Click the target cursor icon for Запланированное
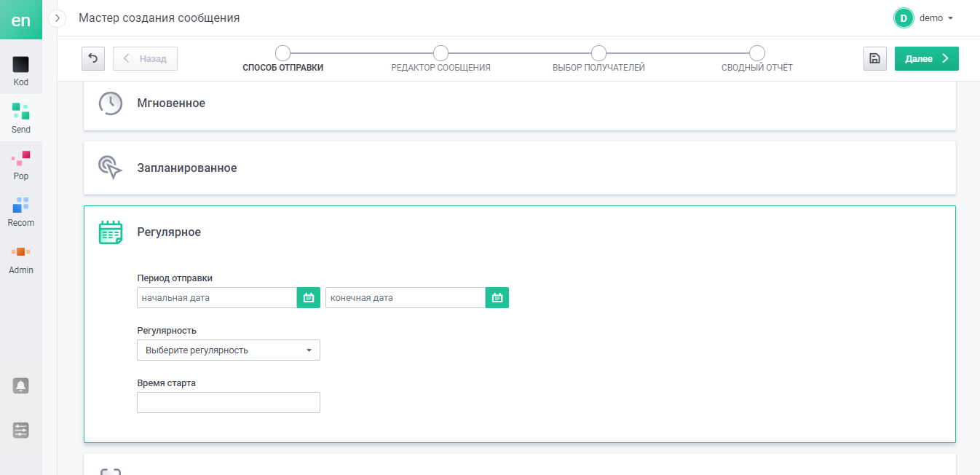Screen dimensions: 980x475 point(111,168)
